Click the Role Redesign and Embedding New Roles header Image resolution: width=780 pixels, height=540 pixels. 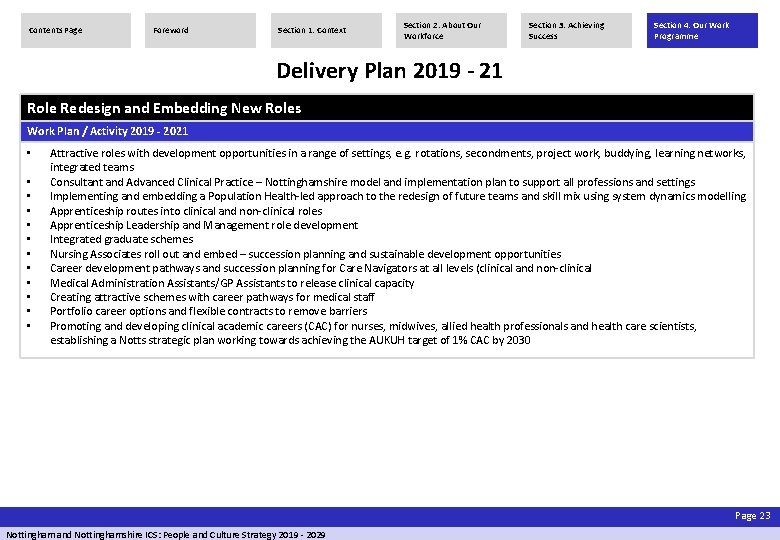(x=387, y=108)
